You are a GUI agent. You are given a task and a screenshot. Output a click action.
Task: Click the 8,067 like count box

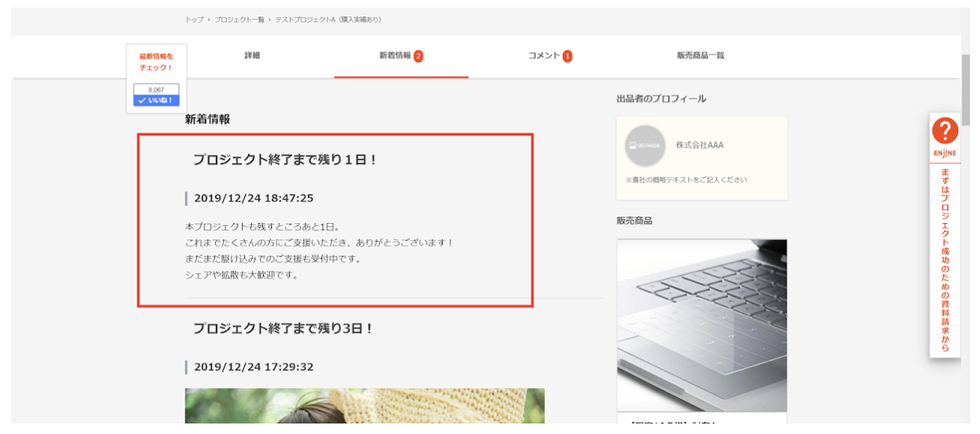pos(156,89)
